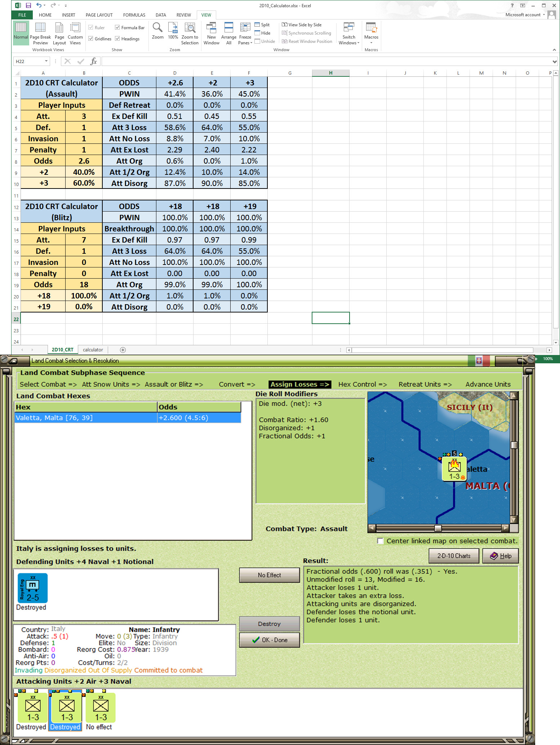Click the Zoom to Selection icon
This screenshot has width=560, height=745.
[x=190, y=28]
